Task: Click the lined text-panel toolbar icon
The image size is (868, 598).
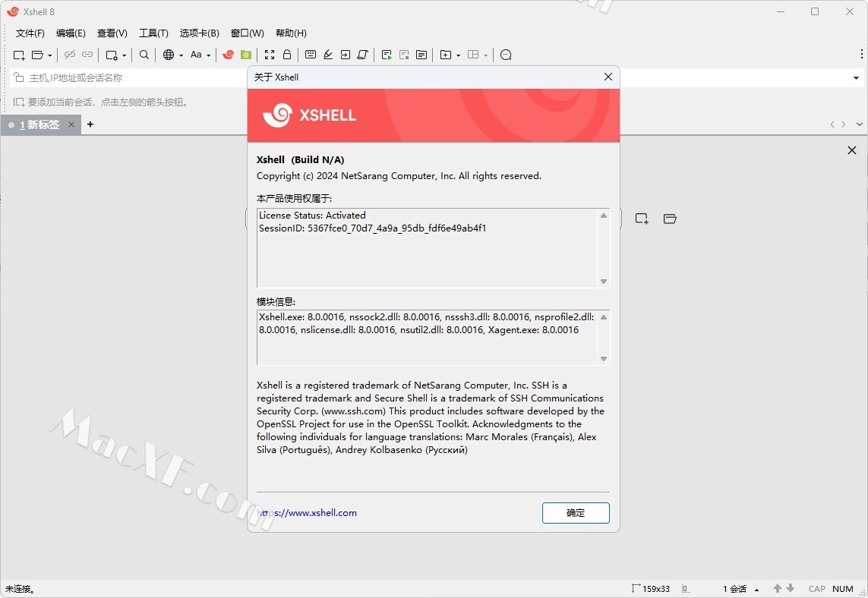Action: pos(421,55)
